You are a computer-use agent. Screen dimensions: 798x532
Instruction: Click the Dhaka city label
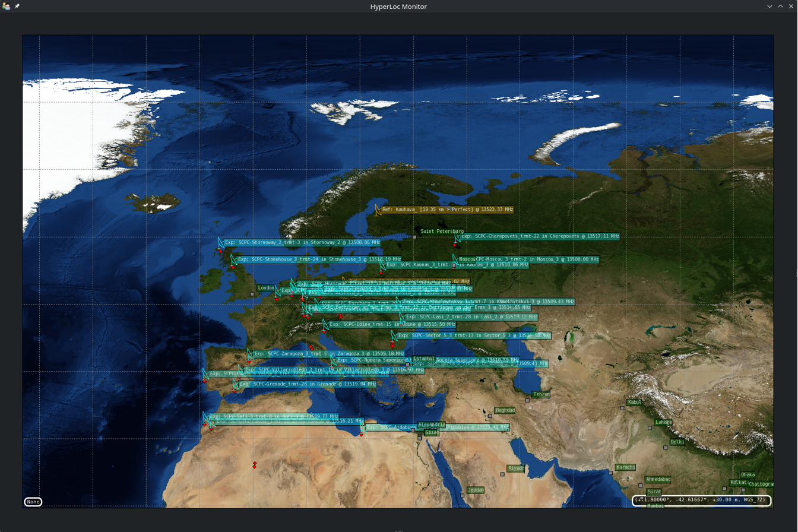coord(748,474)
